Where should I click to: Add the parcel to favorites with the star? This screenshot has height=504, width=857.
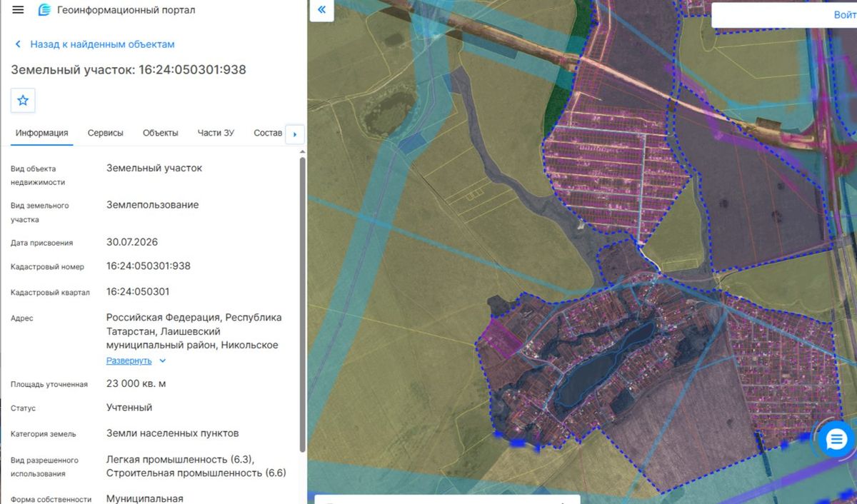pos(23,101)
